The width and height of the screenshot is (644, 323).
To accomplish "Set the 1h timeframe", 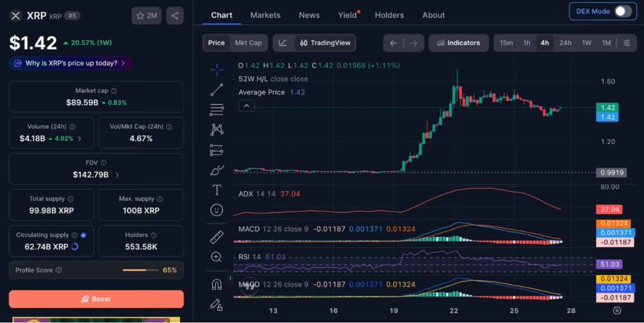I will coord(526,43).
